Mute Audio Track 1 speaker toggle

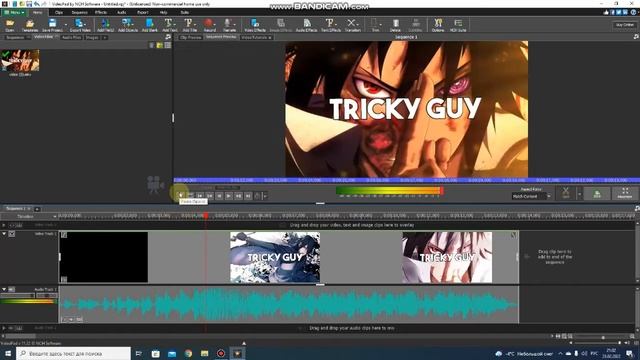coord(12,289)
